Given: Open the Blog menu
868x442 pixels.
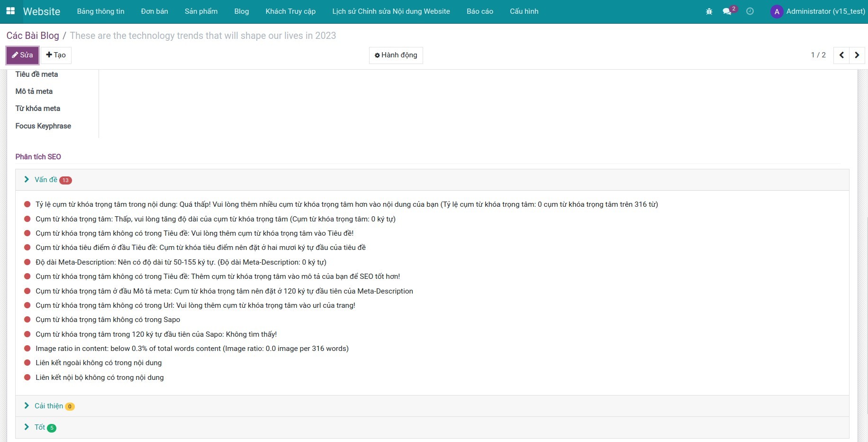Looking at the screenshot, I should pyautogui.click(x=241, y=11).
